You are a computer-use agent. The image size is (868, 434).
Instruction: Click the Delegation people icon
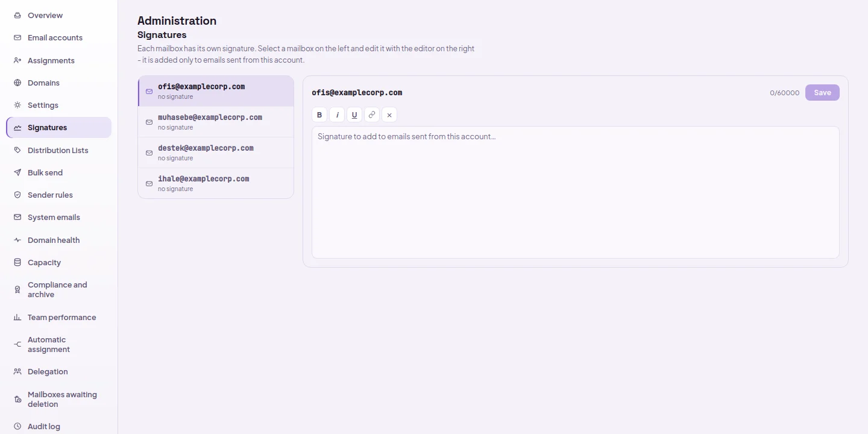(17, 371)
